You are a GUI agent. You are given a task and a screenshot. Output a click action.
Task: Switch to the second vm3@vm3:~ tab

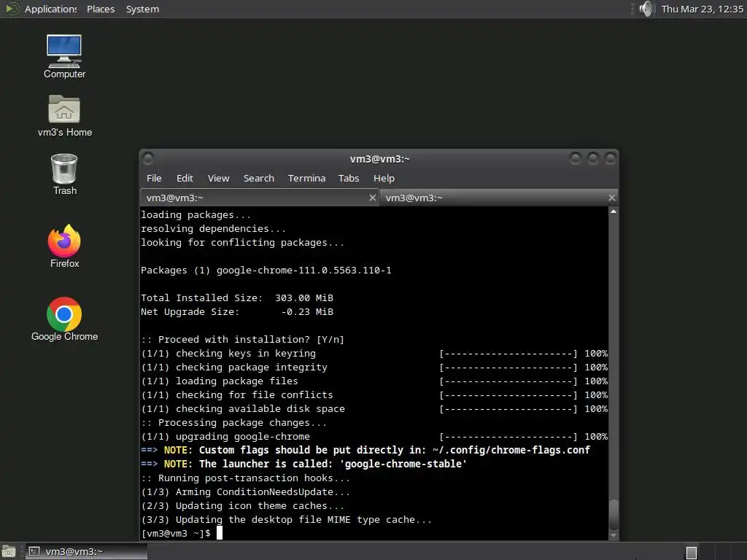click(499, 198)
